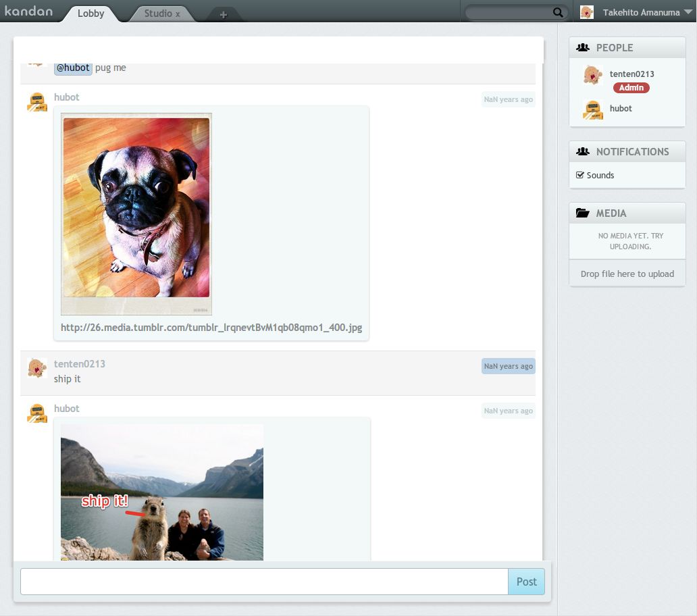Click the Drop file here to upload area
697x616 pixels.
click(627, 274)
